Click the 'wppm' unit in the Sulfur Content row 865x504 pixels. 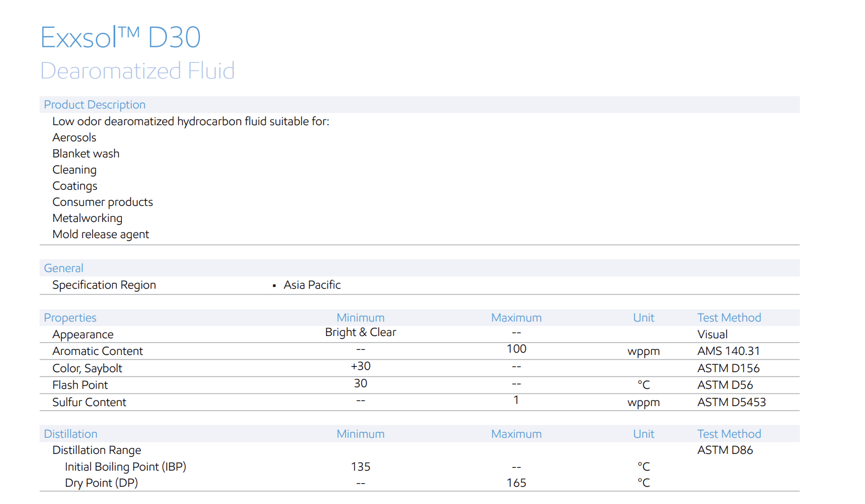[644, 403]
